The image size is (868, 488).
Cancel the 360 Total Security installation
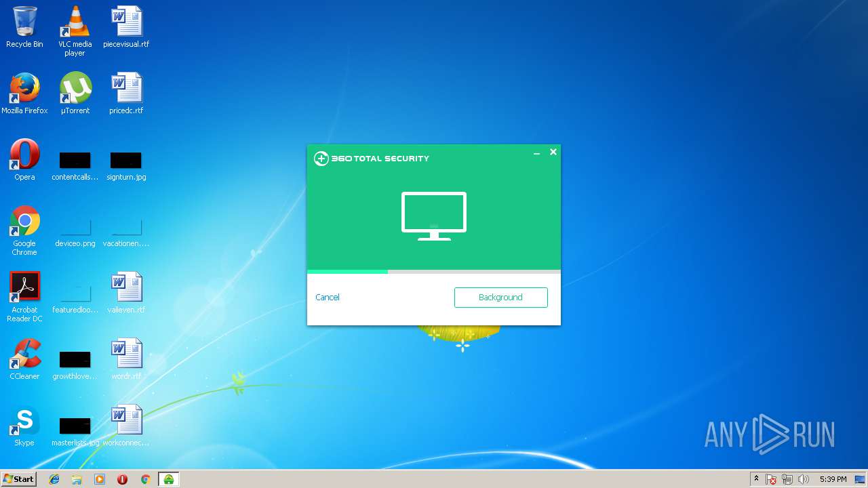[328, 298]
